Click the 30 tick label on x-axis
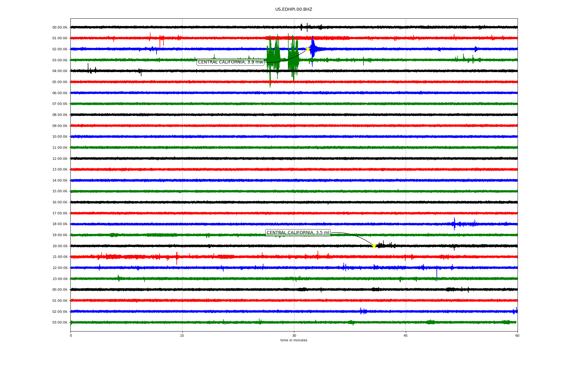588x368 pixels. pos(294,336)
